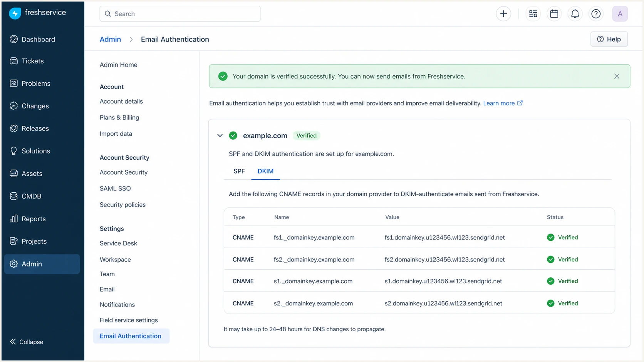
Task: Select the DKIM tab
Action: click(265, 171)
